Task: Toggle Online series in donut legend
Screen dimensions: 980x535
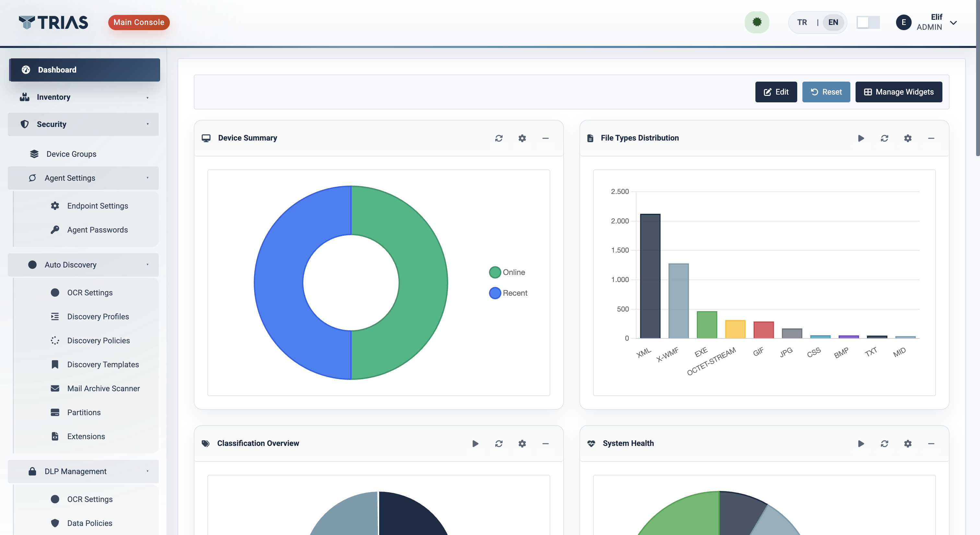Action: point(507,272)
